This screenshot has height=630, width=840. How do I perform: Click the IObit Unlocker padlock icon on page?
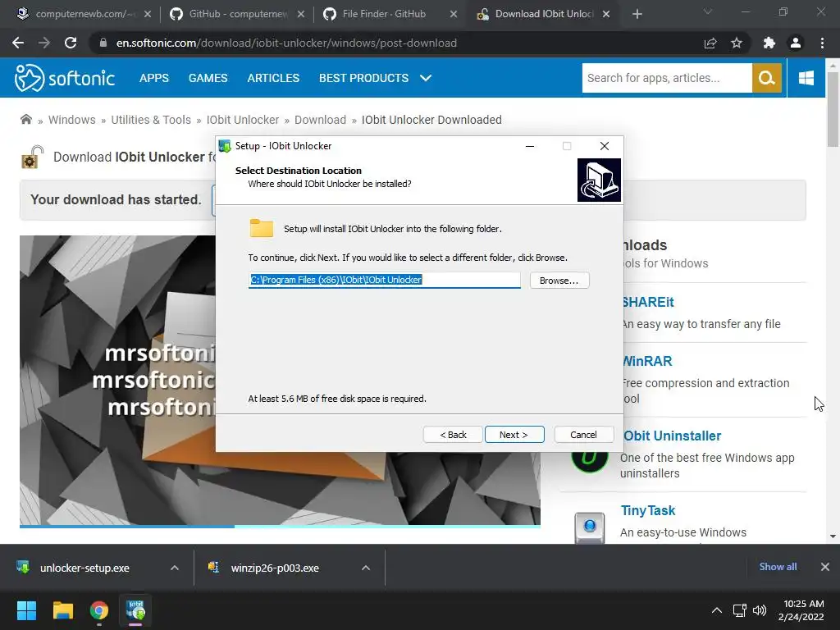coord(32,157)
